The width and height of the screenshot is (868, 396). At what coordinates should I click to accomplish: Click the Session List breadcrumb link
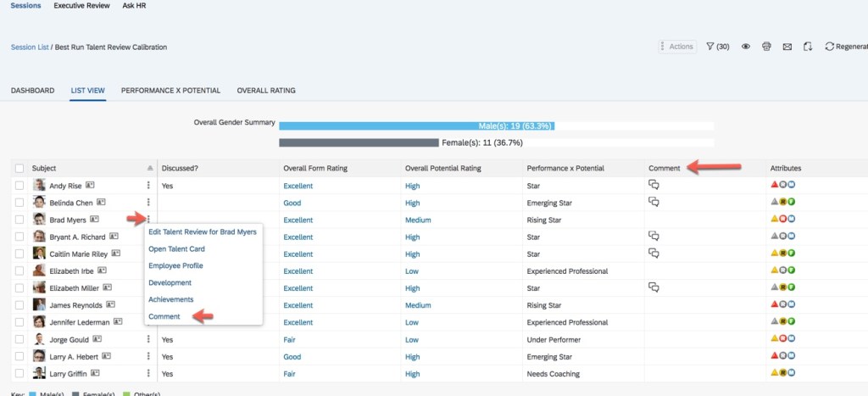pyautogui.click(x=30, y=47)
